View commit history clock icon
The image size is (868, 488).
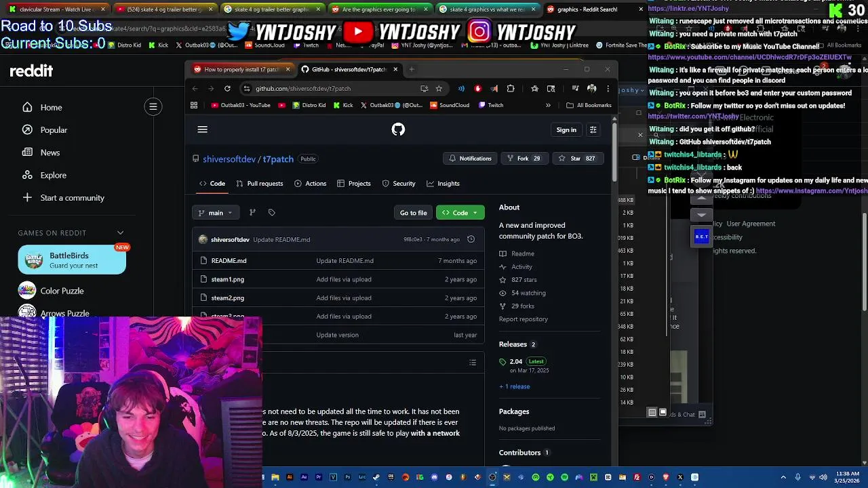coord(471,239)
